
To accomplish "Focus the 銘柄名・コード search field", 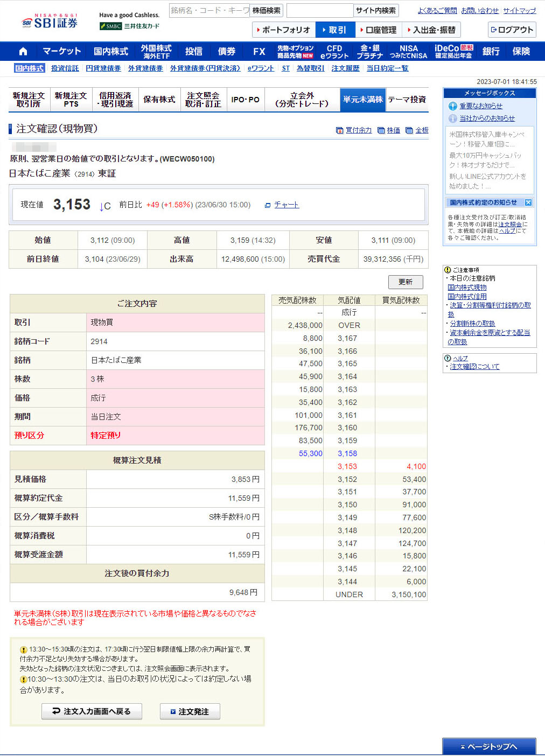I will (209, 11).
